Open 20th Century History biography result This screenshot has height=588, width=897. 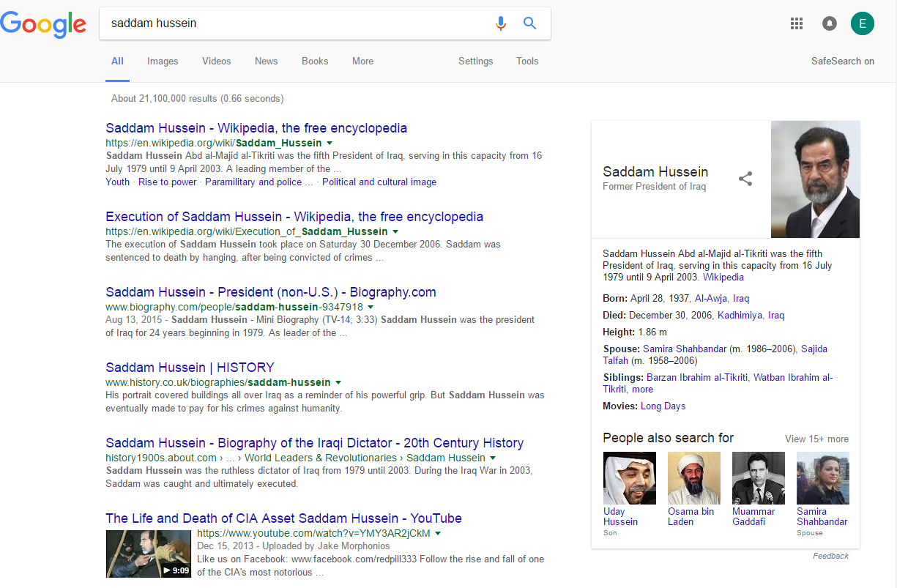tap(315, 443)
